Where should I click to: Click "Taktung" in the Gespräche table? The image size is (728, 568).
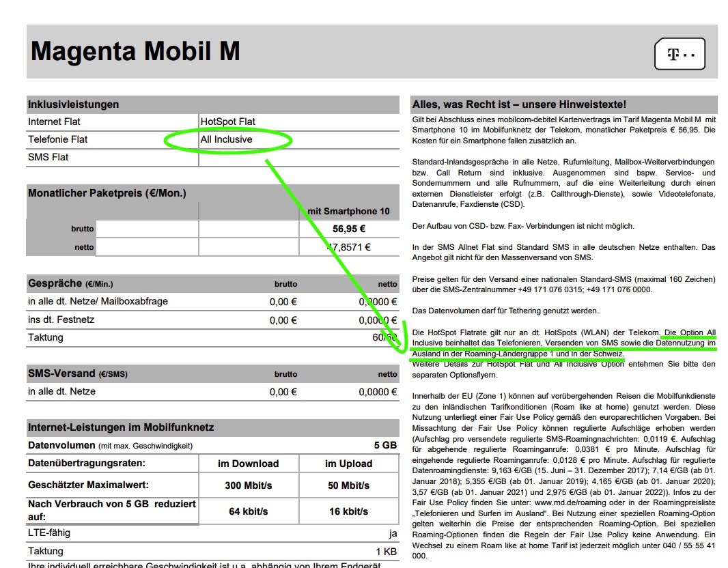point(46,337)
